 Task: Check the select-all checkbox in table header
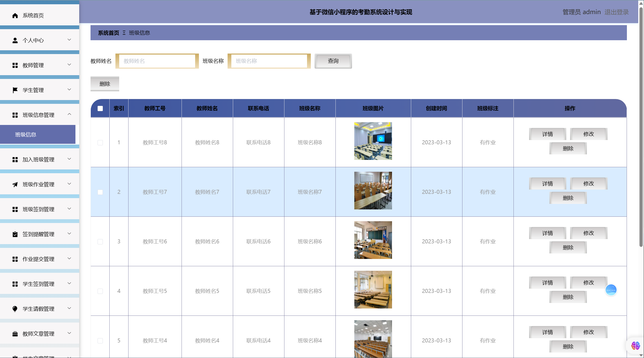[100, 108]
